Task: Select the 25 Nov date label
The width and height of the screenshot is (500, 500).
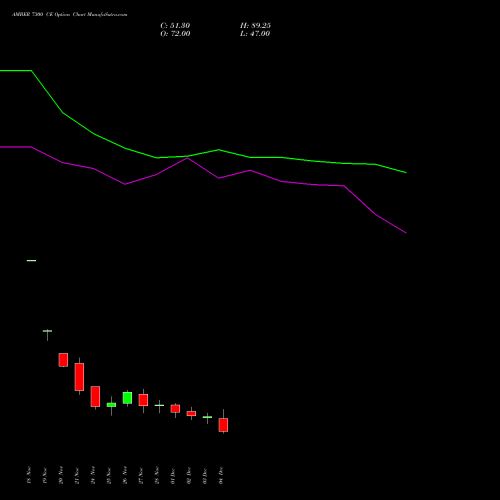Action: pos(109,475)
